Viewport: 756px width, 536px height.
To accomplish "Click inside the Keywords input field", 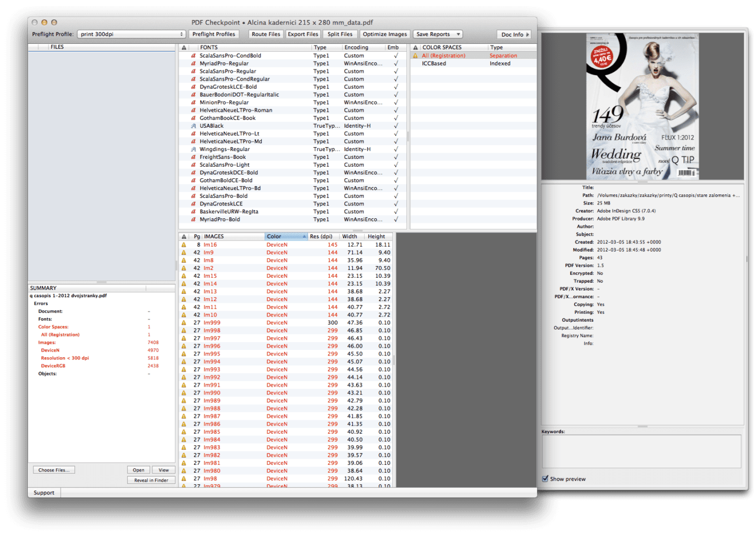I will click(642, 450).
